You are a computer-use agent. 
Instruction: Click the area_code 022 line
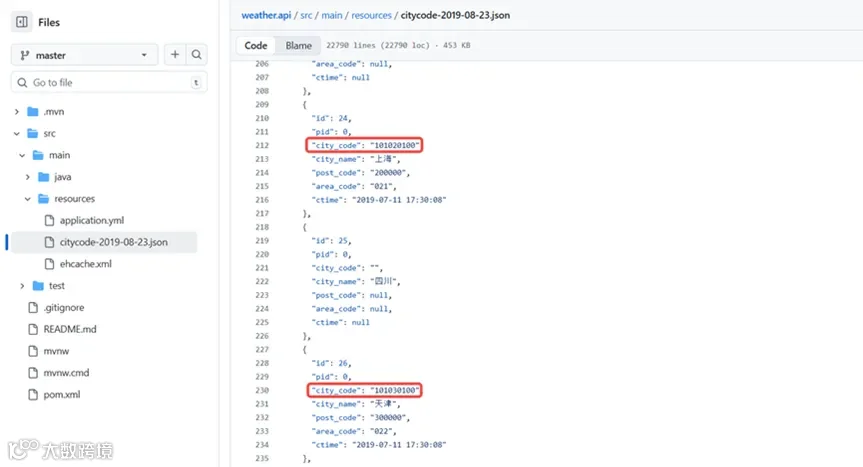[353, 431]
